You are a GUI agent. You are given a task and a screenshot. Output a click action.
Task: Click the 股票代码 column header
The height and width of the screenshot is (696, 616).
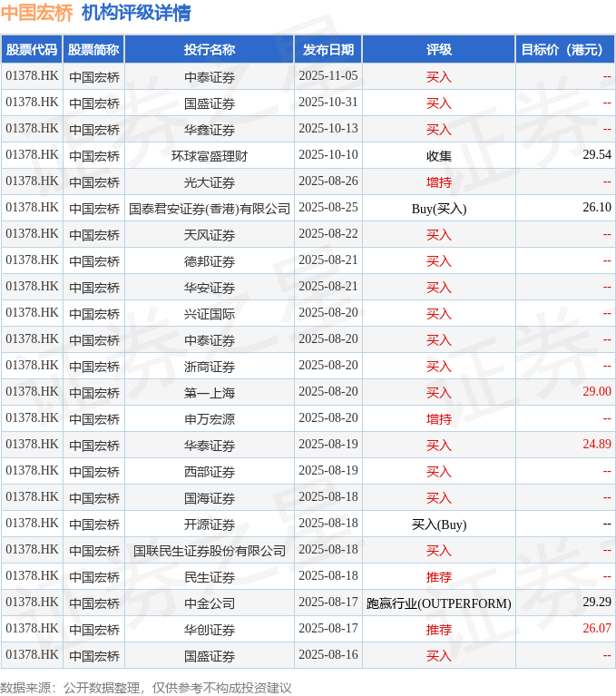[x=32, y=49]
